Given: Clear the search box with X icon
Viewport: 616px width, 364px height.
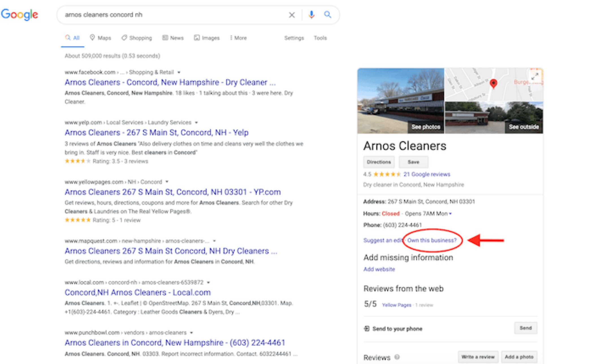Looking at the screenshot, I should (x=292, y=15).
